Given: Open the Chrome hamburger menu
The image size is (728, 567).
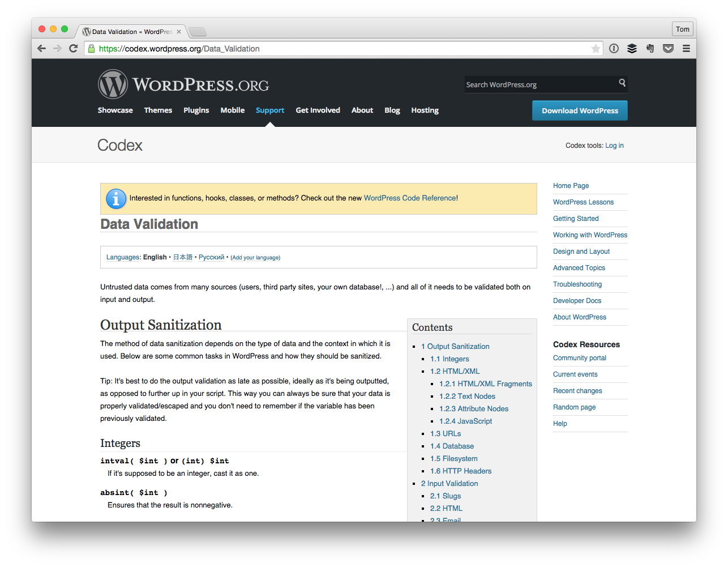Looking at the screenshot, I should point(686,49).
